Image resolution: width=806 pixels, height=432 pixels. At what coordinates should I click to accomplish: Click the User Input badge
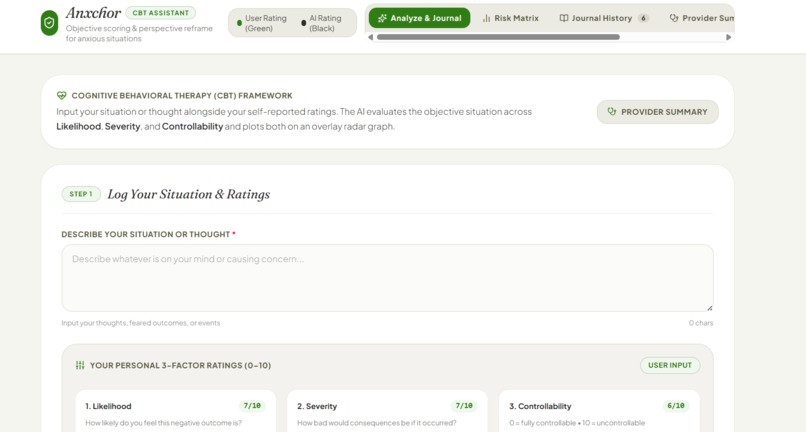(670, 365)
